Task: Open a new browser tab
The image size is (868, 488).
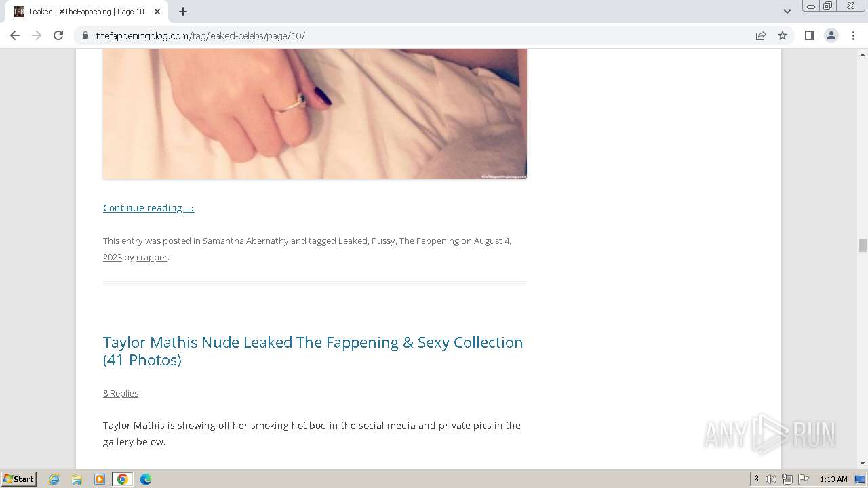Action: tap(183, 12)
